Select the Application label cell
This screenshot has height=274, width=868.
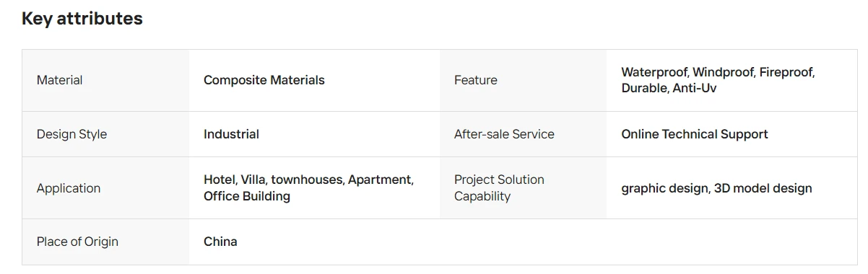pyautogui.click(x=105, y=188)
